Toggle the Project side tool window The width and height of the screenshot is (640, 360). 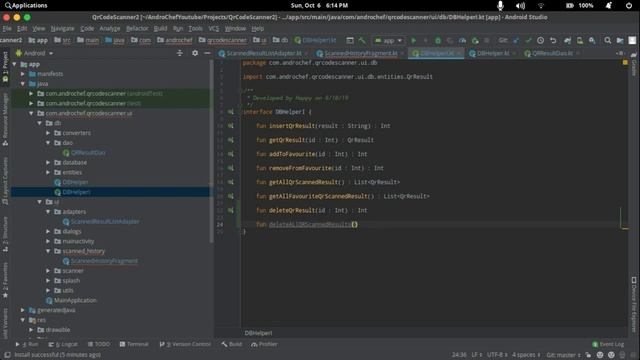[x=5, y=67]
